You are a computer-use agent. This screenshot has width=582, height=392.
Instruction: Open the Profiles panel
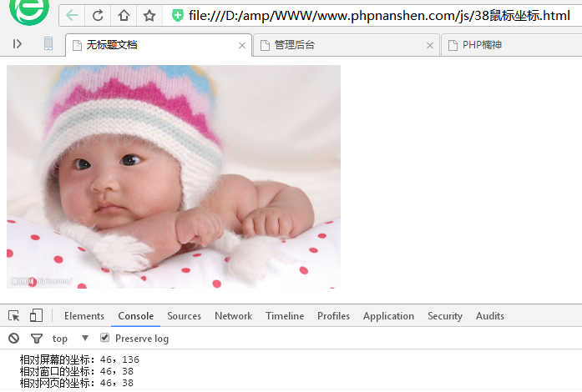[x=333, y=316]
